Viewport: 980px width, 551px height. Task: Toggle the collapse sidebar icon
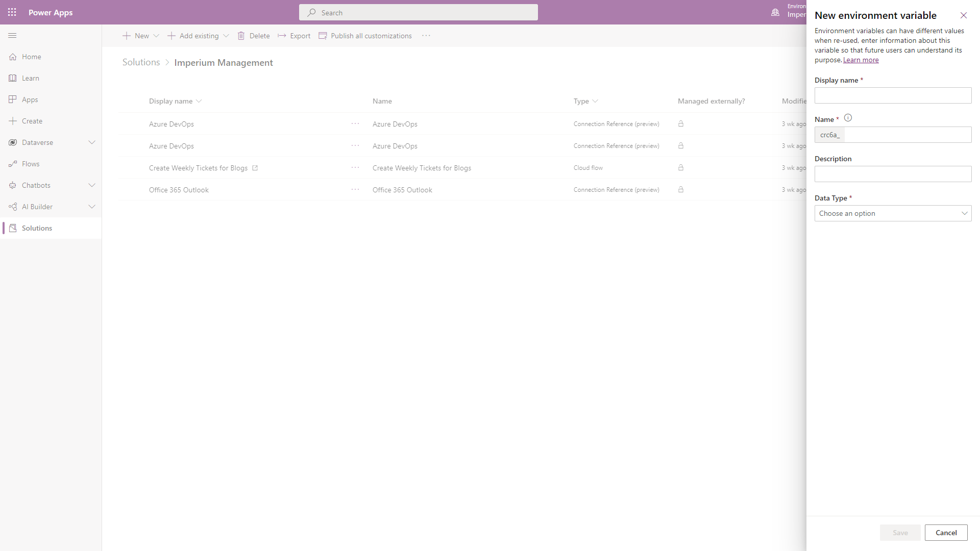[x=12, y=36]
